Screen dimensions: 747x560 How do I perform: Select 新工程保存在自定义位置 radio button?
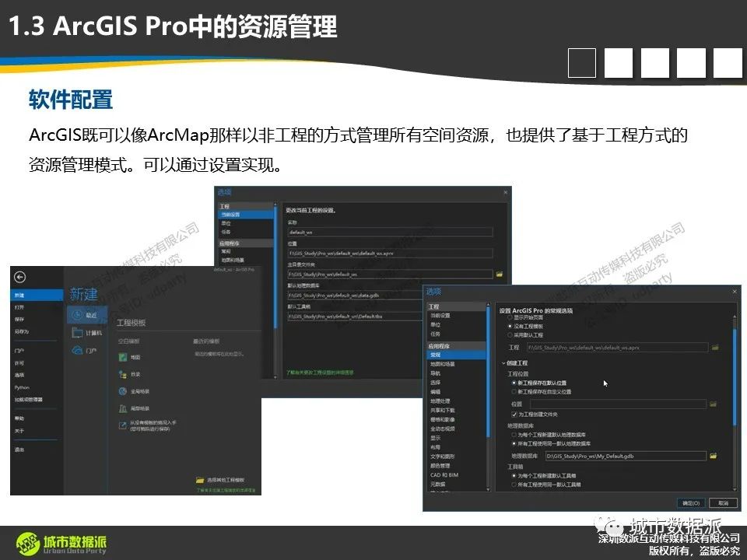[514, 391]
